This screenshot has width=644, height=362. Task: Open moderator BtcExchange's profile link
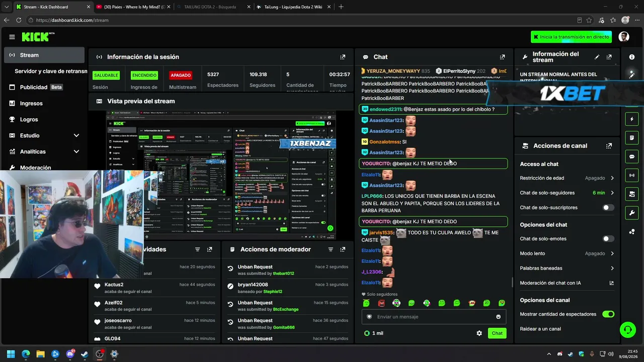285,310
